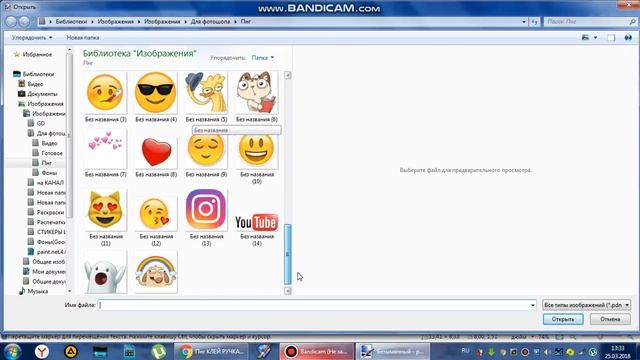Select the ghost sticker thumbnail
Image resolution: width=640 pixels, height=360 pixels.
105,273
